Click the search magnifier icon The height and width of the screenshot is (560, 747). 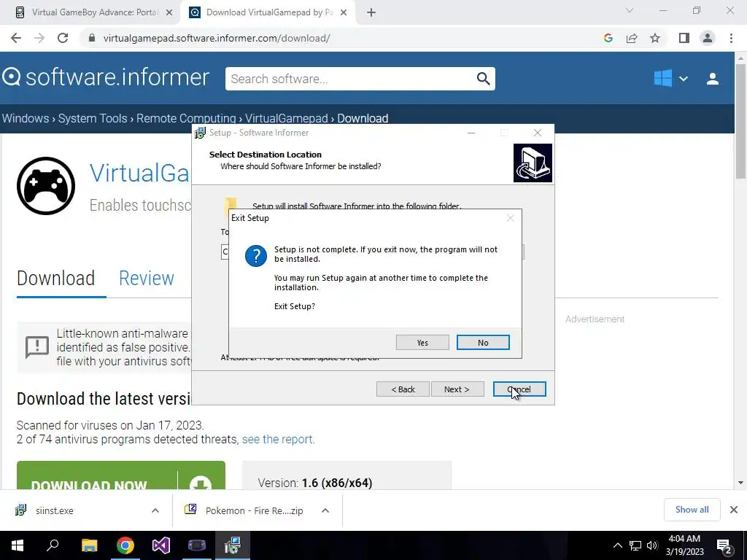pos(483,79)
